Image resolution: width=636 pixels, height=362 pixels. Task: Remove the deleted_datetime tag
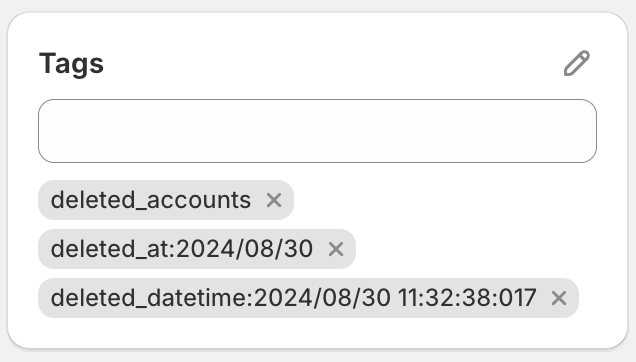pyautogui.click(x=559, y=298)
